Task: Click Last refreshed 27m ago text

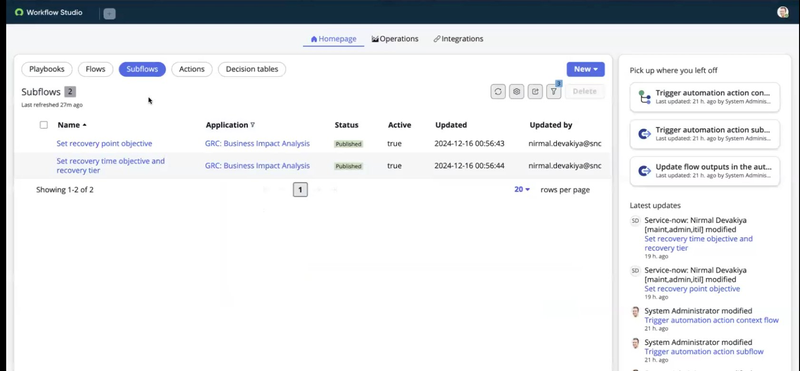Action: 52,105
